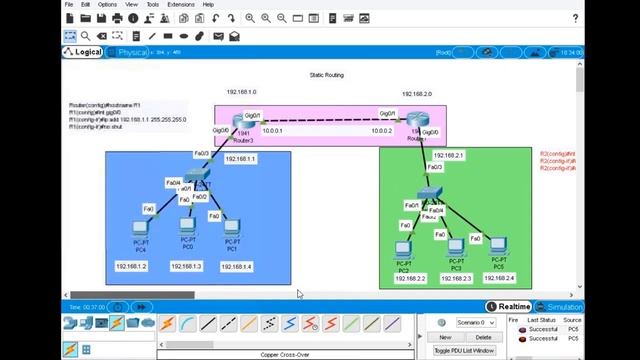Viewport: 640px width, 360px height.
Task: Choose Copper Straight-Through cable
Action: click(x=208, y=324)
